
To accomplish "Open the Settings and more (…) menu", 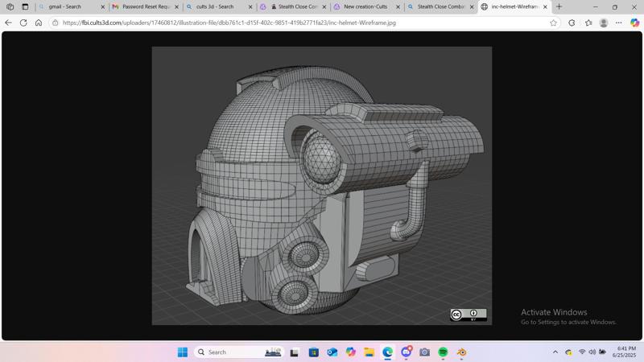I will pyautogui.click(x=619, y=23).
